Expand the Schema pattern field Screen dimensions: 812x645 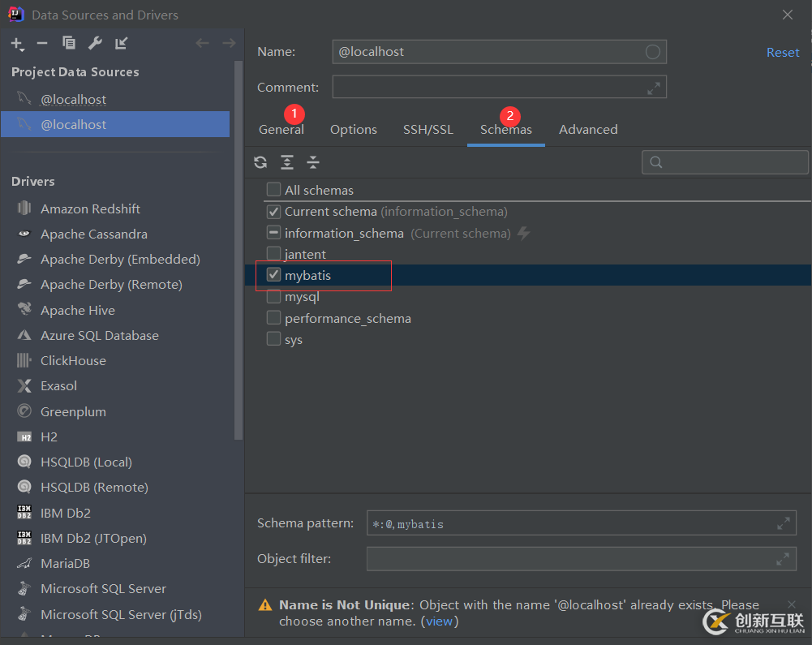(784, 524)
